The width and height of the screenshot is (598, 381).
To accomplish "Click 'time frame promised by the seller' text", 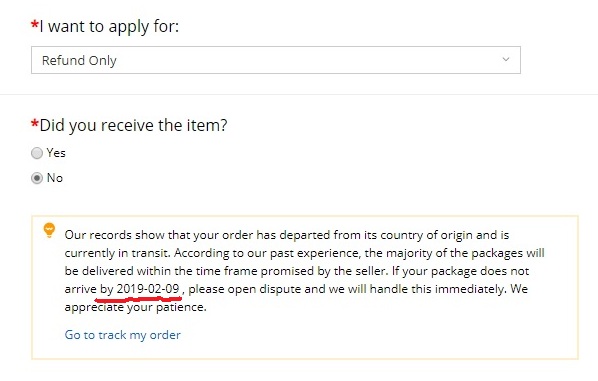I will (291, 271).
